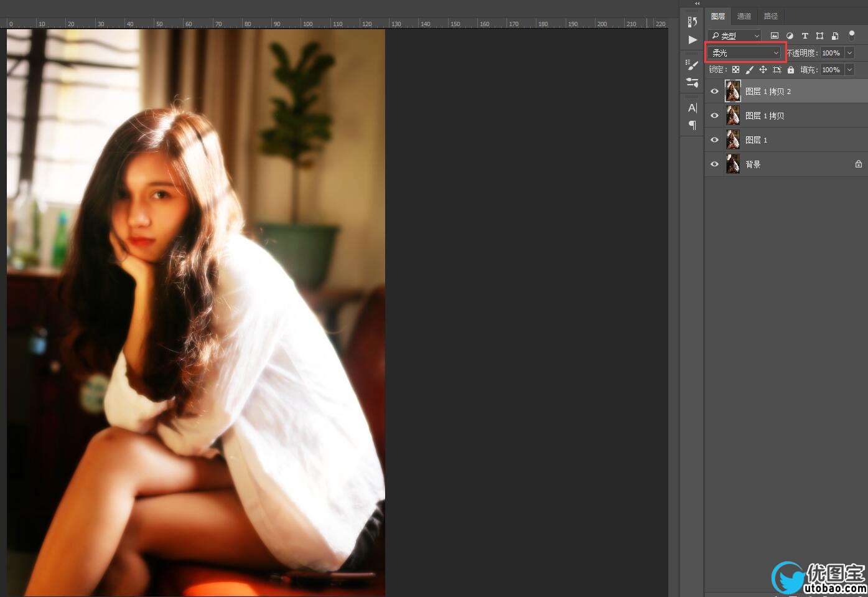
Task: Hide layer 图层 1 拷贝
Action: click(x=714, y=116)
